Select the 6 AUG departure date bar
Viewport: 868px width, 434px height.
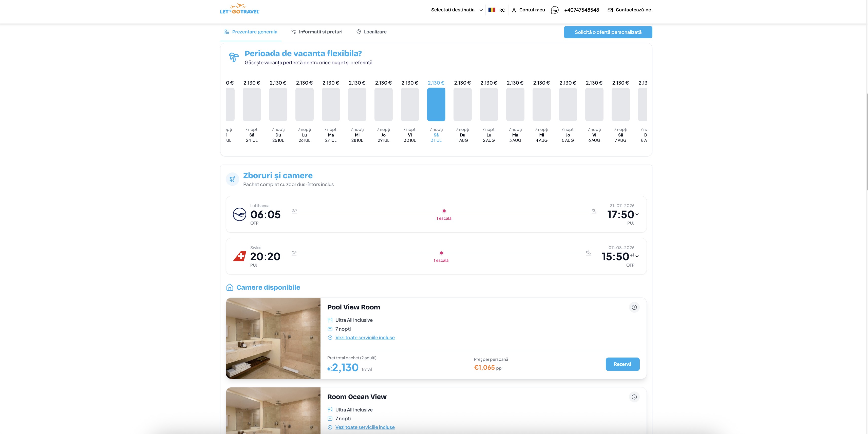594,104
